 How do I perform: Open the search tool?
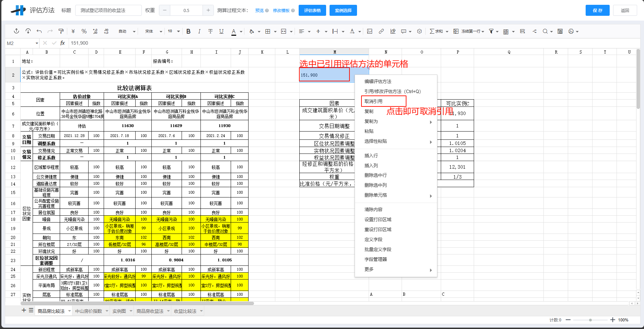pos(545,31)
